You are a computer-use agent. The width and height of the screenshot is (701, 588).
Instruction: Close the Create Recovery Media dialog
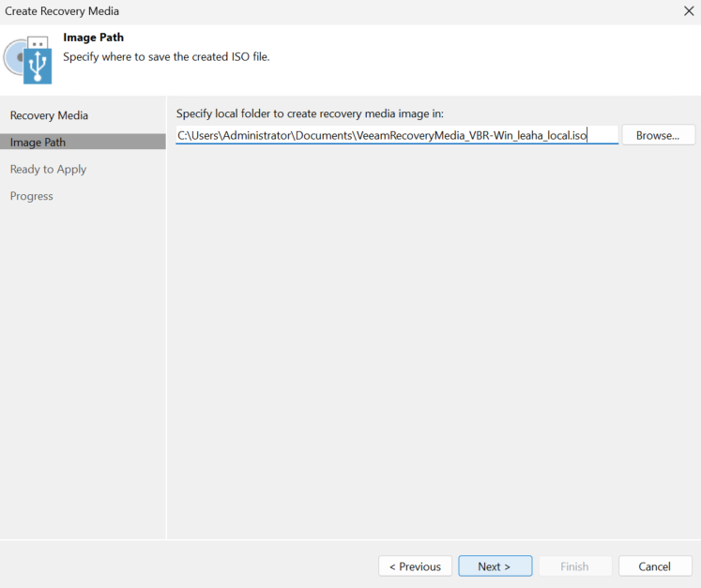pos(689,11)
